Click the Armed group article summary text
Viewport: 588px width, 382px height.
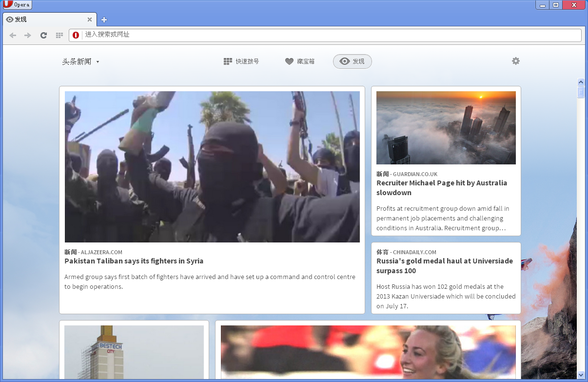pos(210,281)
